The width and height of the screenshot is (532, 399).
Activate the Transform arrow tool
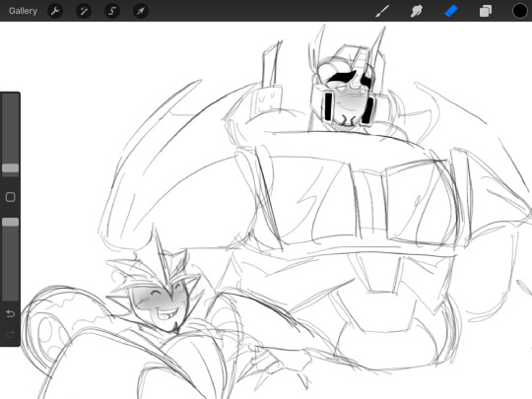point(141,11)
